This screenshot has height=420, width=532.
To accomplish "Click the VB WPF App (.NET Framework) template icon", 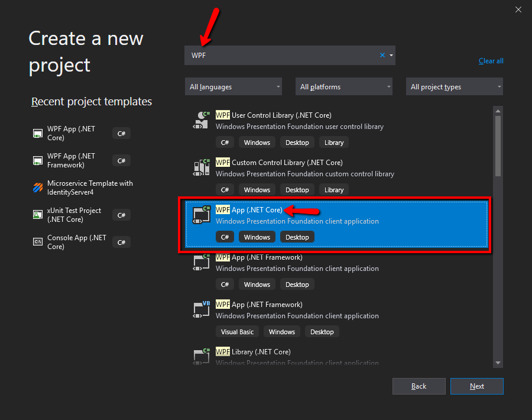I will pos(201,309).
